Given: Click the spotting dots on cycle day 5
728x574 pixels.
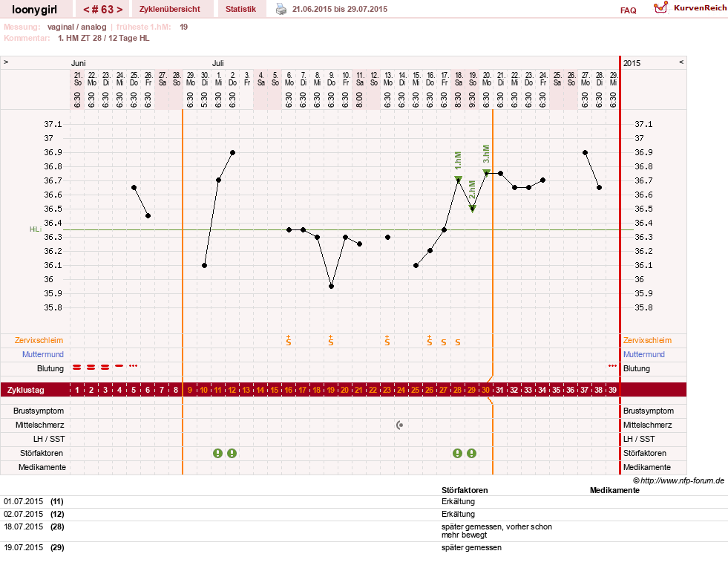Looking at the screenshot, I should coord(134,366).
